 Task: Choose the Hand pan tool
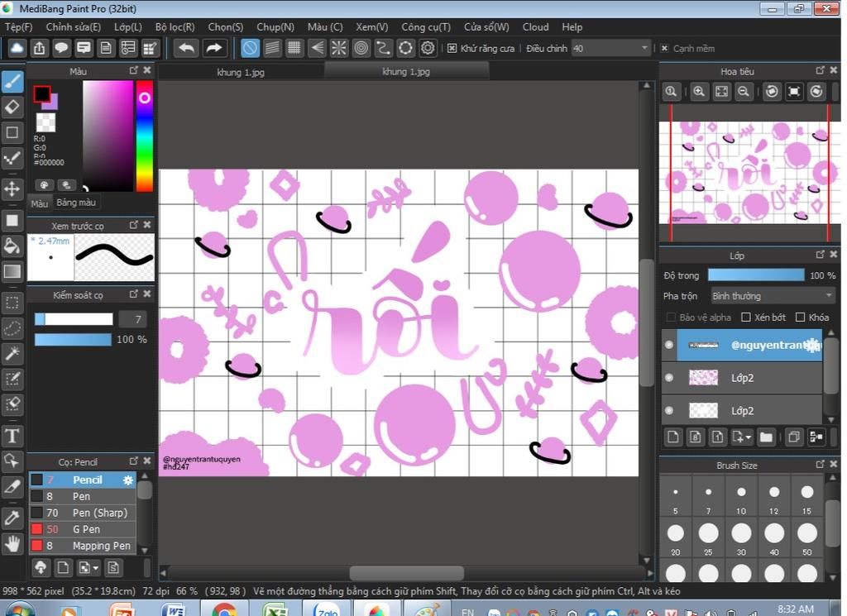[12, 543]
